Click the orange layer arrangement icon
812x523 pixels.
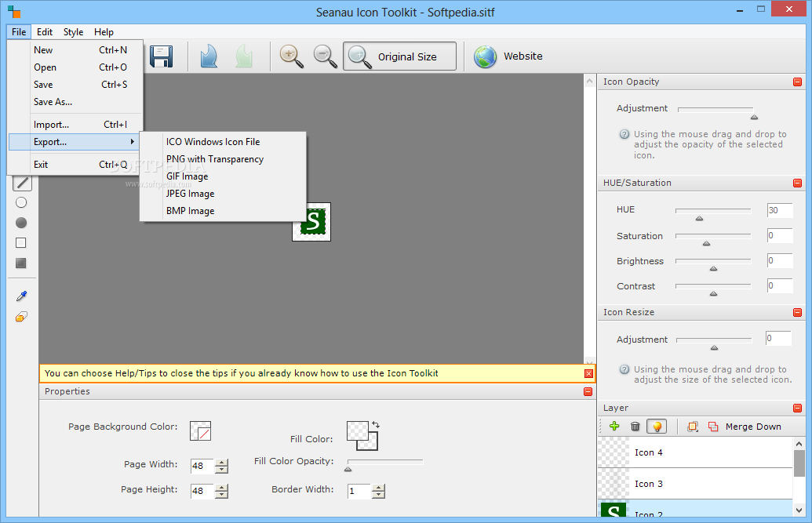coord(693,427)
